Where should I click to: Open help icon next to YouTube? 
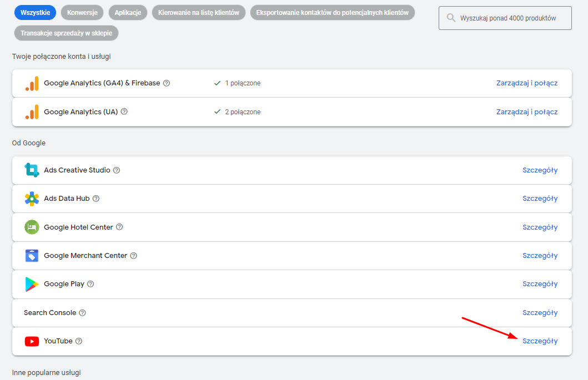pyautogui.click(x=79, y=341)
